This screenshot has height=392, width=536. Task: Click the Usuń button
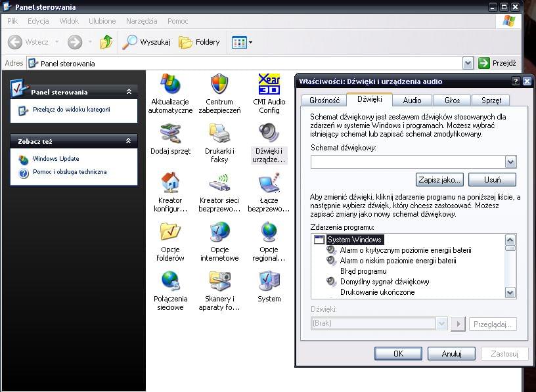coord(492,180)
